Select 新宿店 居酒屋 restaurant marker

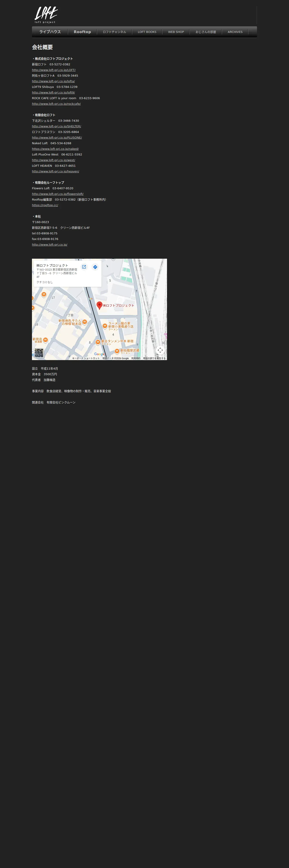(45, 340)
